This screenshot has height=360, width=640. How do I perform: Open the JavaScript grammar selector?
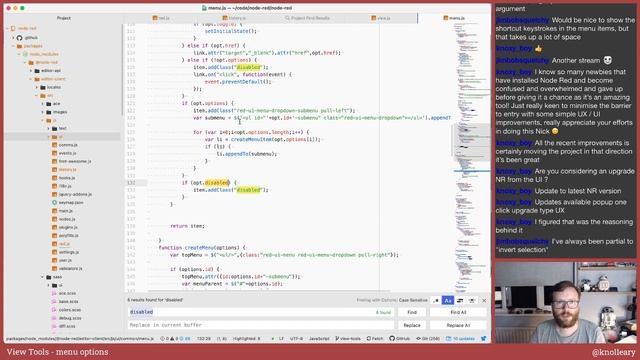[x=319, y=339]
